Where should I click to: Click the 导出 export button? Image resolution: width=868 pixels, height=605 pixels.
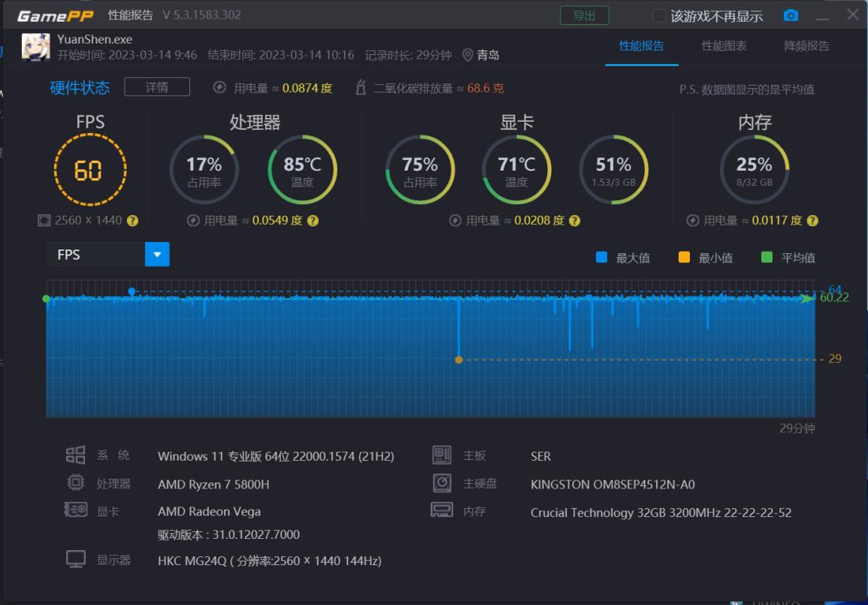click(585, 14)
